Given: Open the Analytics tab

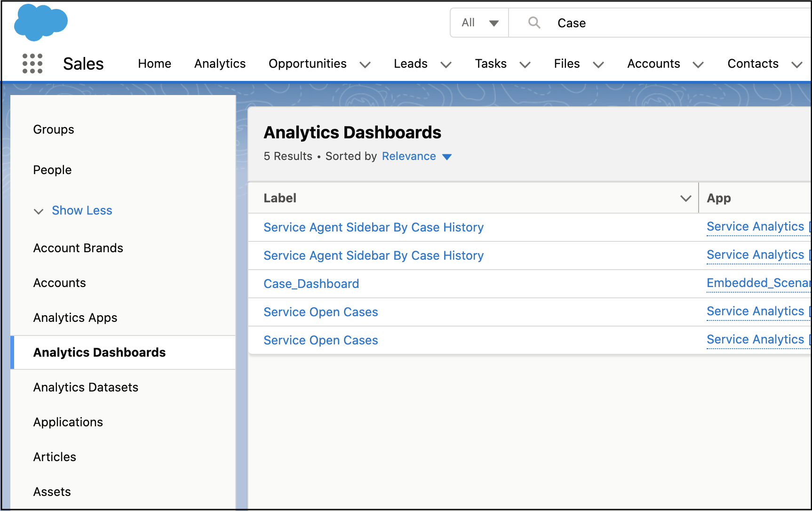Looking at the screenshot, I should (220, 64).
